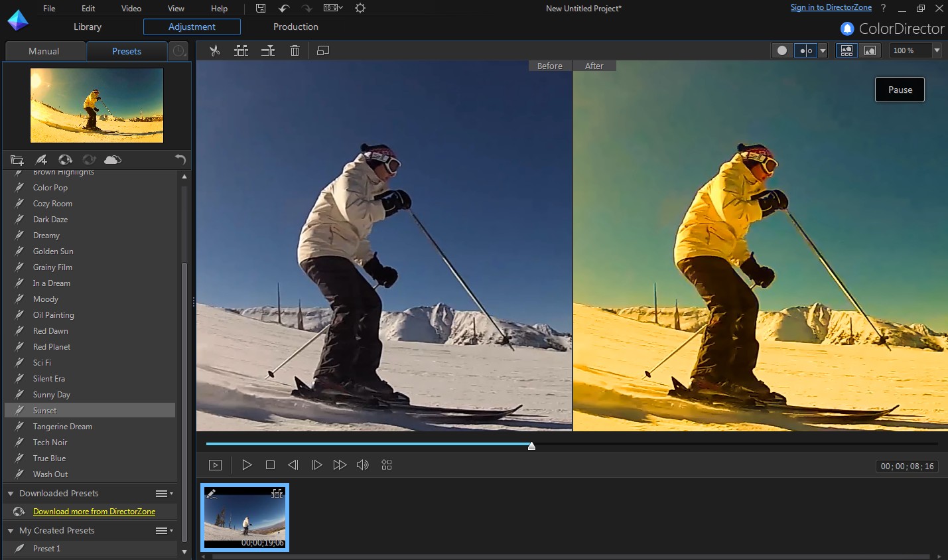948x560 pixels.
Task: Switch to the Manual tab
Action: coord(44,51)
